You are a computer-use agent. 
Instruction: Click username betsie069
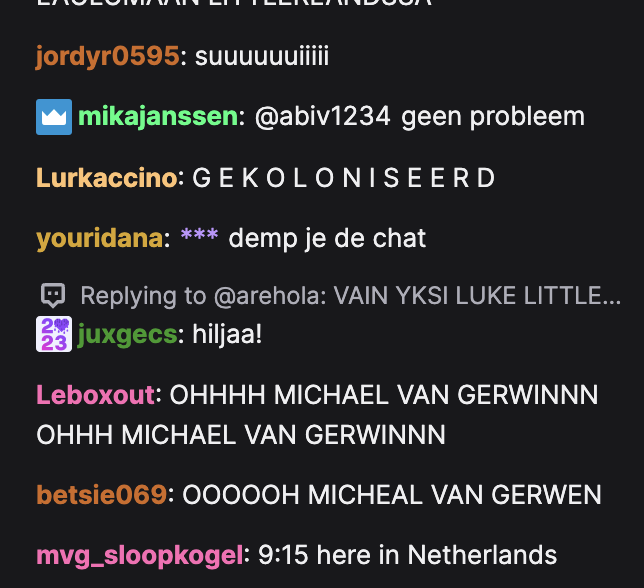[101, 495]
